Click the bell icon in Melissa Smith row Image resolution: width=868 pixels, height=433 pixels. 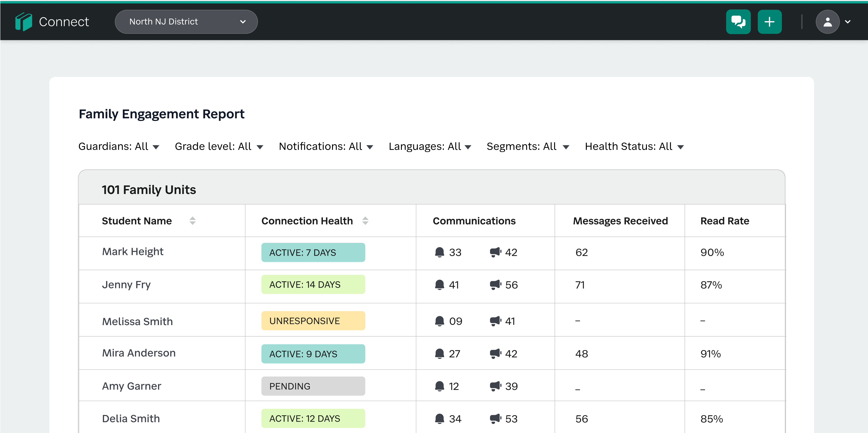coord(439,321)
